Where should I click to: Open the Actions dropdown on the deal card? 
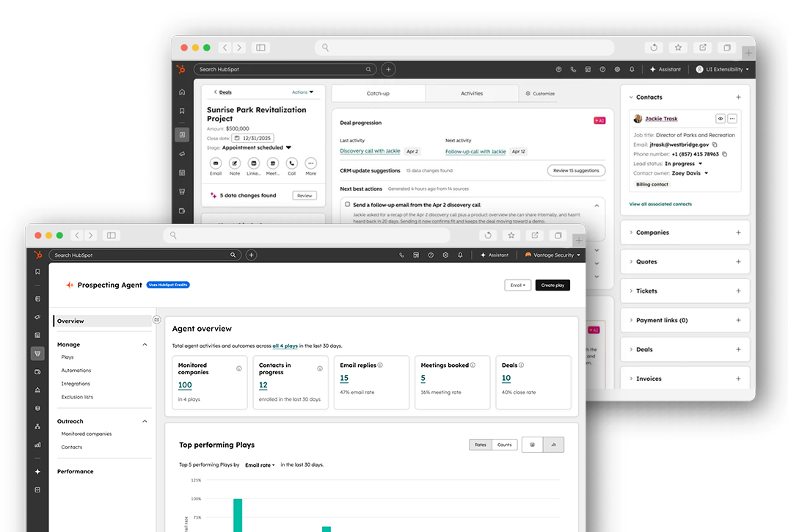click(302, 92)
